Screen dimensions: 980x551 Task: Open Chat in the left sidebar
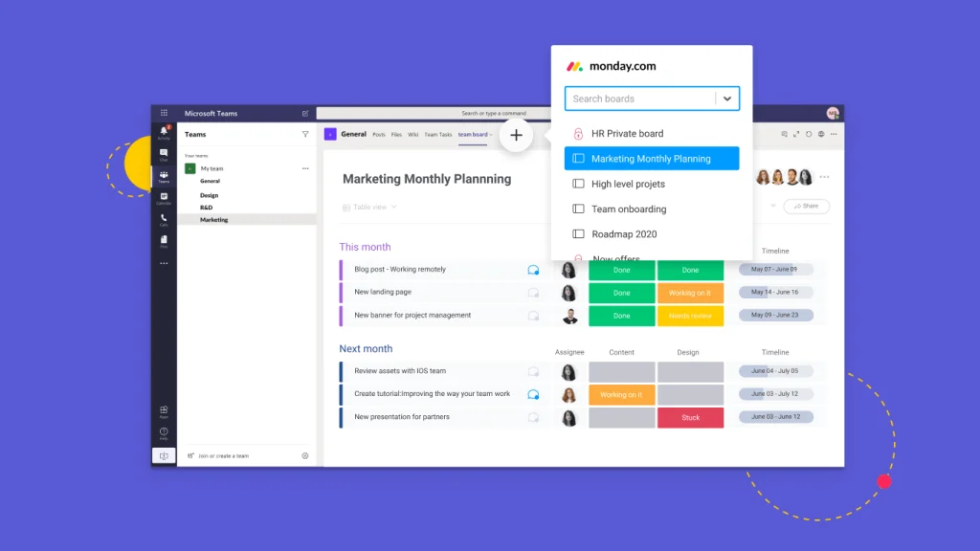pyautogui.click(x=164, y=153)
